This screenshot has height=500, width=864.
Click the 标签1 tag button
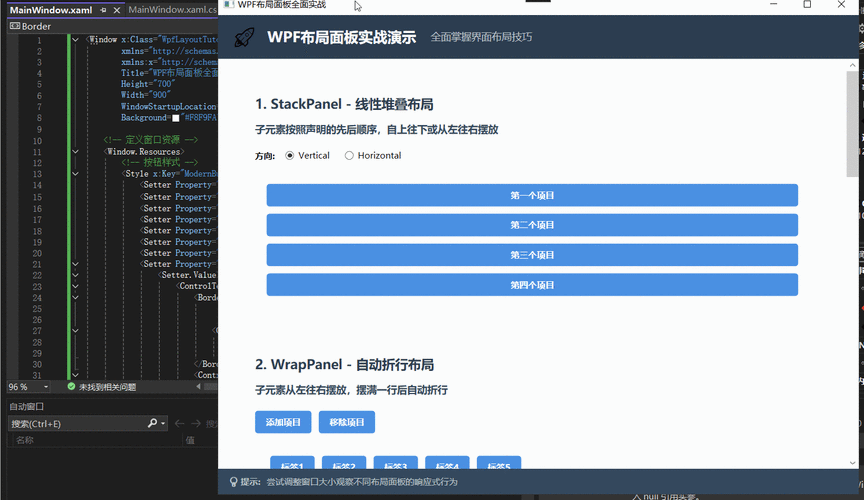point(292,463)
